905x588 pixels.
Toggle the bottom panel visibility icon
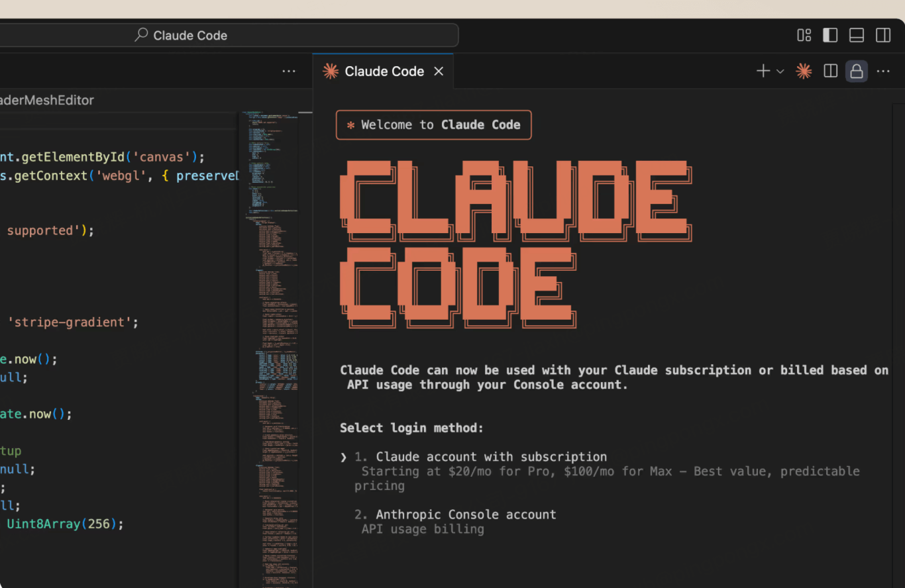tap(856, 35)
